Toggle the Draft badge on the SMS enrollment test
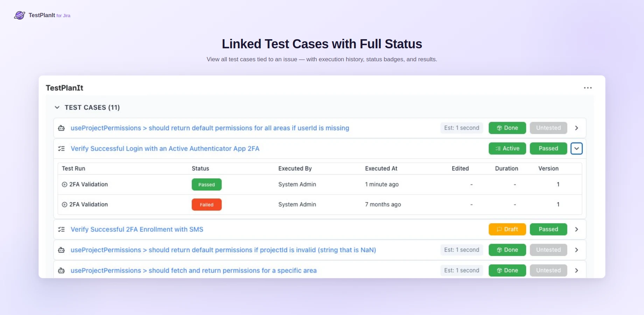Viewport: 644px width, 315px height. 507,229
